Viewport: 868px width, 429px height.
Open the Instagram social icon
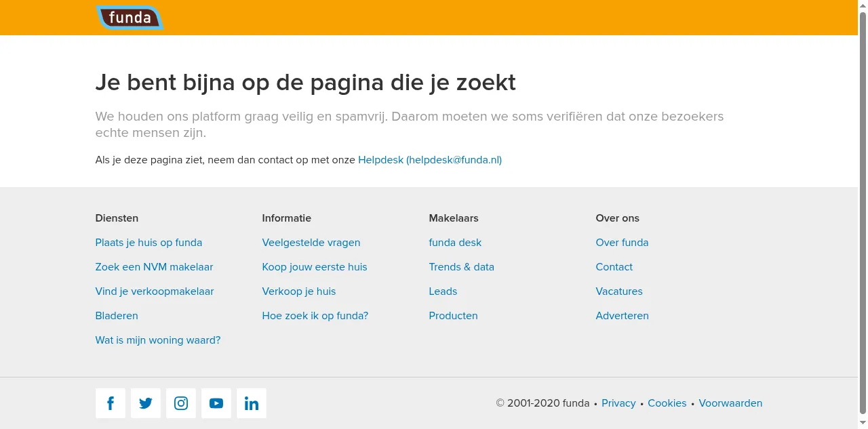(181, 403)
